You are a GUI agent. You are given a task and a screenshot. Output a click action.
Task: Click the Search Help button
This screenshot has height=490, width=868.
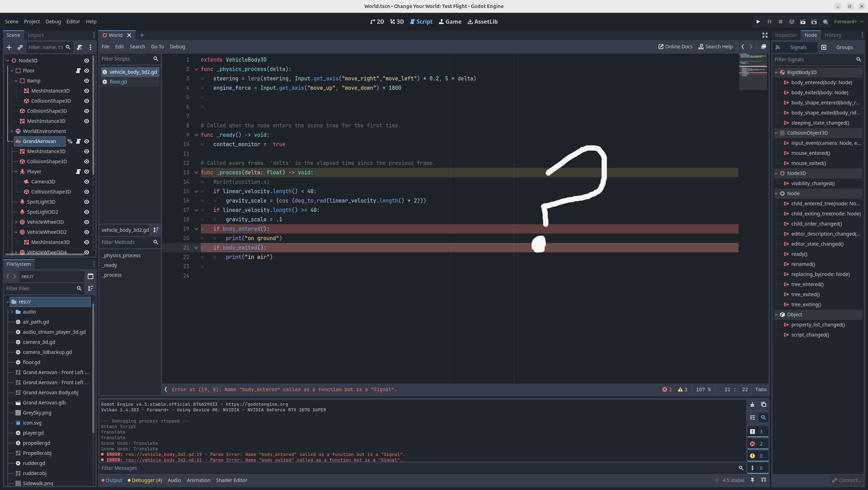click(x=715, y=47)
